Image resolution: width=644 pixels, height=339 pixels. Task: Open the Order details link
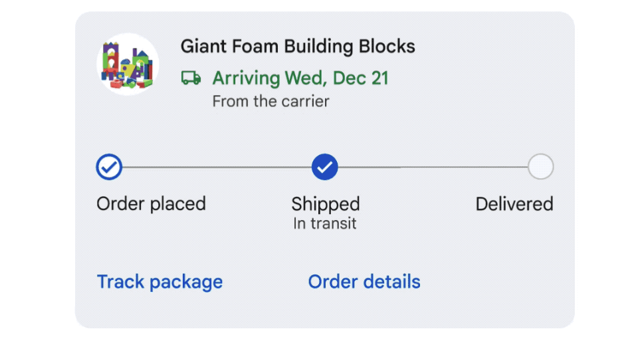[x=364, y=282]
